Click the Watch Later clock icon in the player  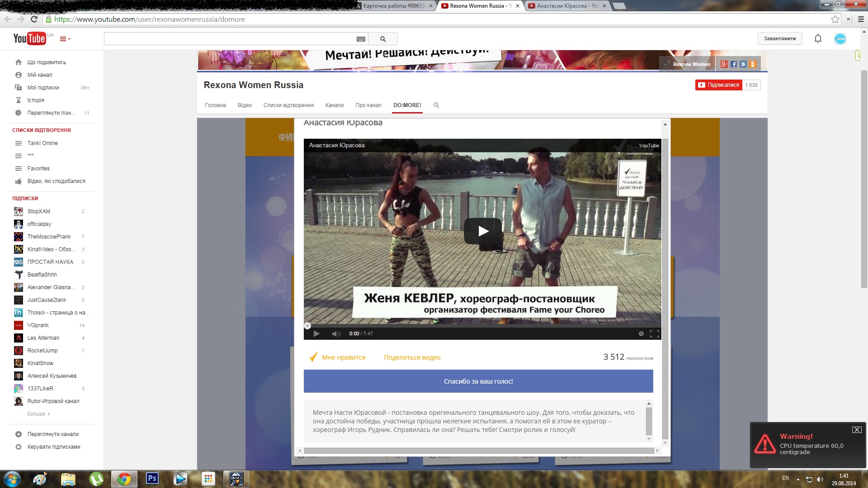pyautogui.click(x=641, y=334)
